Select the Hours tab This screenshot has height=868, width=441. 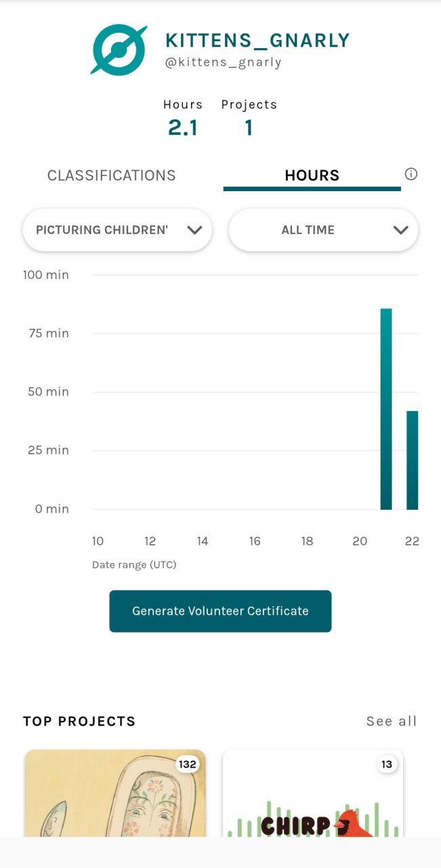(x=312, y=176)
